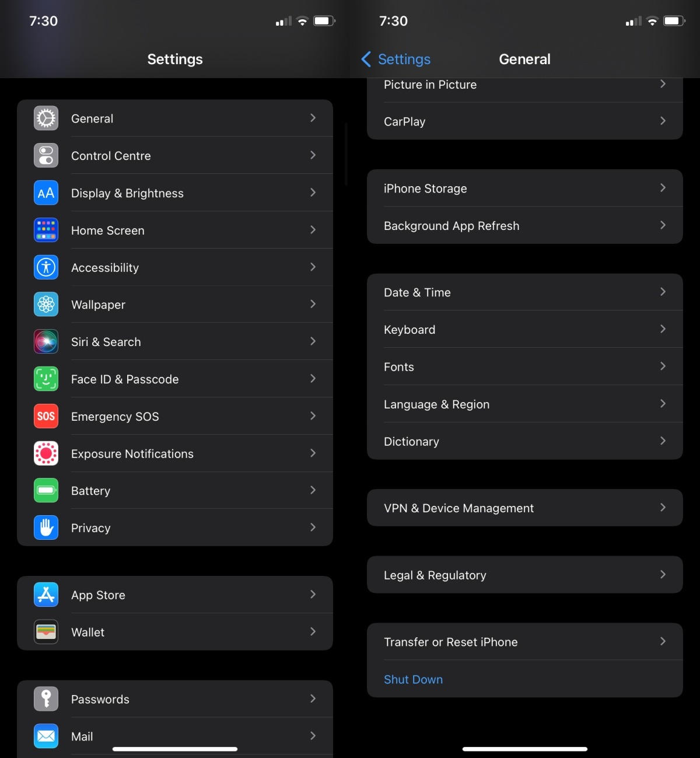Select the Passwords label

point(100,699)
